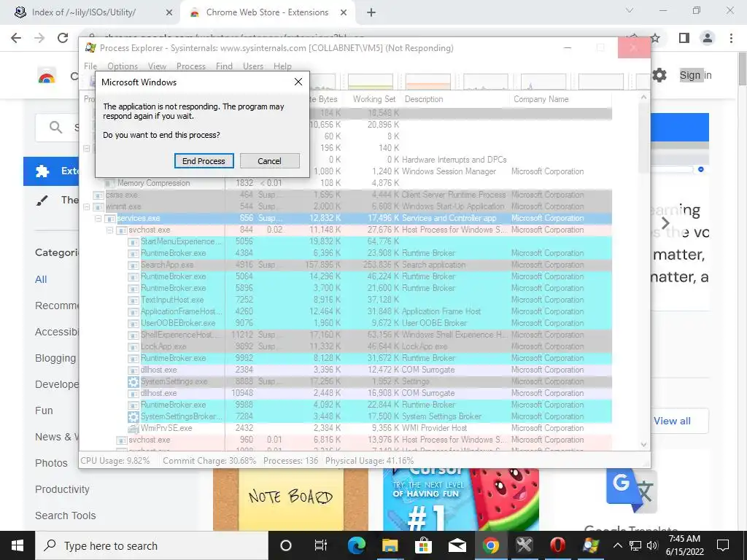Screen dimensions: 747x560
Task: Open the Opera browser taskbar icon
Action: click(557, 545)
